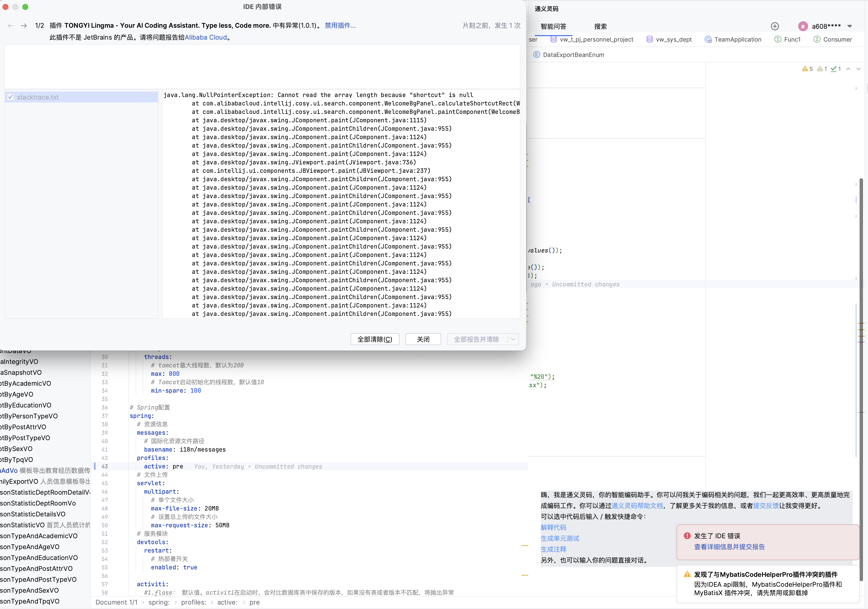Click the weak warning indicator showing 1
The width and height of the screenshot is (868, 609).
point(822,69)
